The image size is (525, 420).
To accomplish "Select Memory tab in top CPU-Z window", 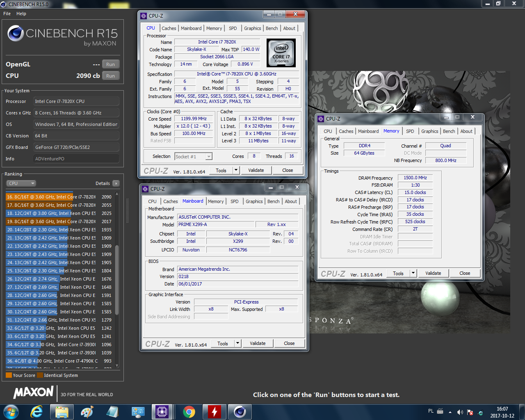I will tap(214, 28).
